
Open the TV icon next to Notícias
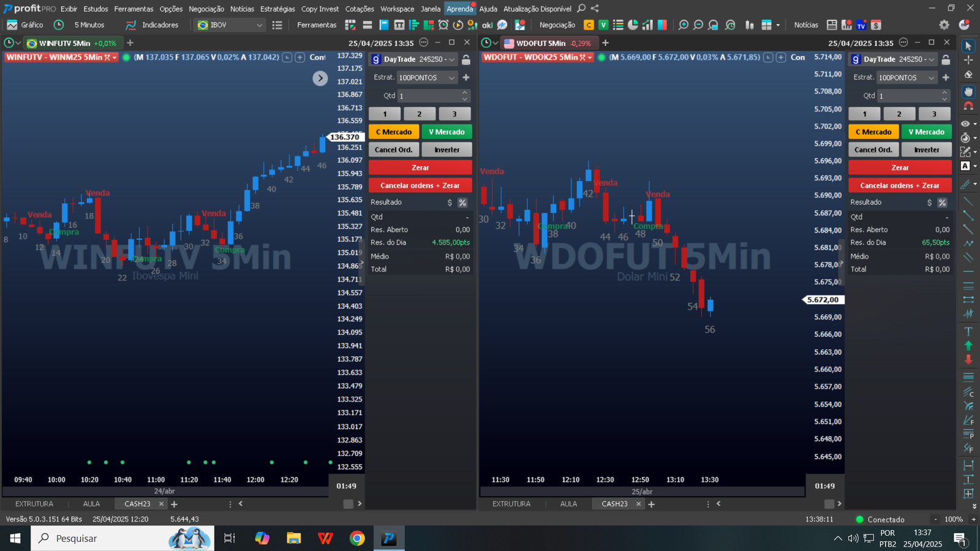click(861, 25)
